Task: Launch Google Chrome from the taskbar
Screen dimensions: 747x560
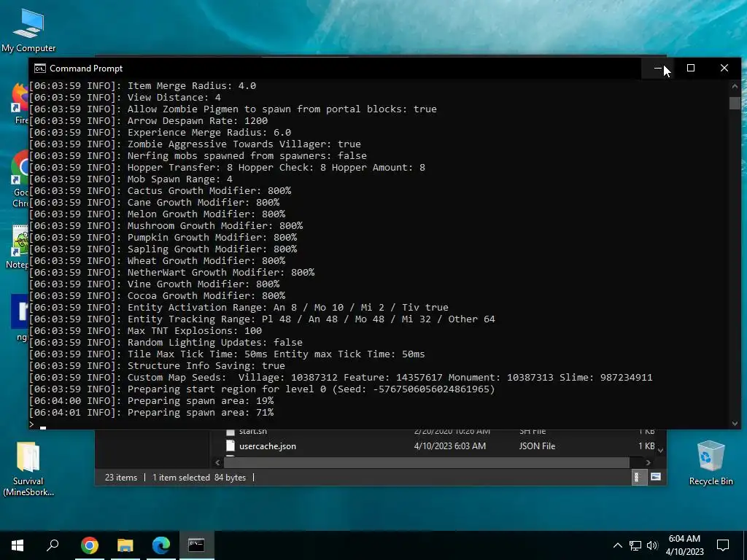Action: pyautogui.click(x=90, y=545)
